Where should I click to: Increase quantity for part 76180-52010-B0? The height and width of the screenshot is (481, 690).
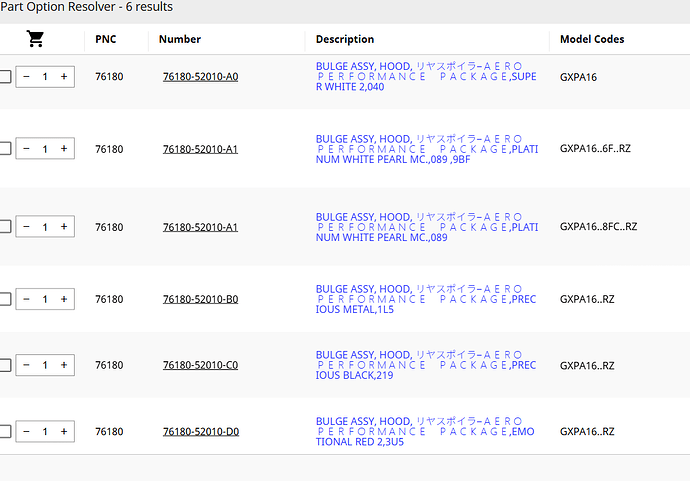(64, 299)
